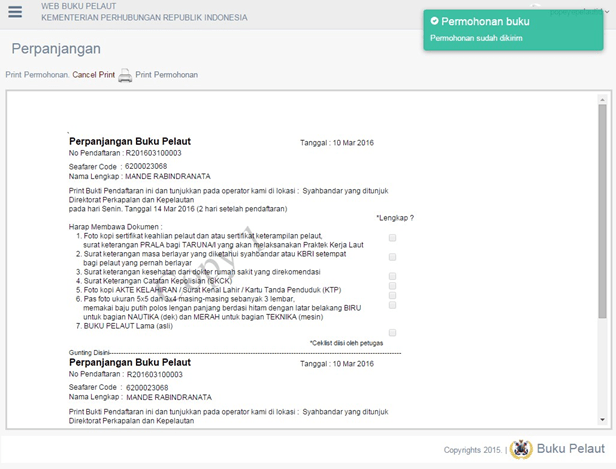
Task: Click the *Lengkap ? column label
Action: coord(395,218)
